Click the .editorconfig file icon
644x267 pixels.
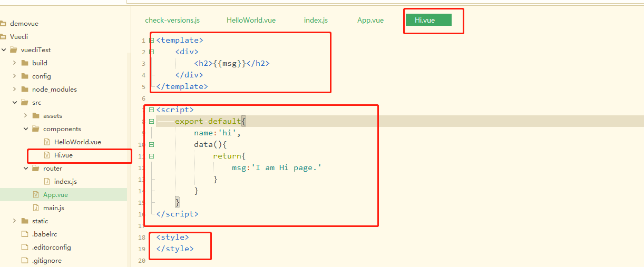[24, 247]
